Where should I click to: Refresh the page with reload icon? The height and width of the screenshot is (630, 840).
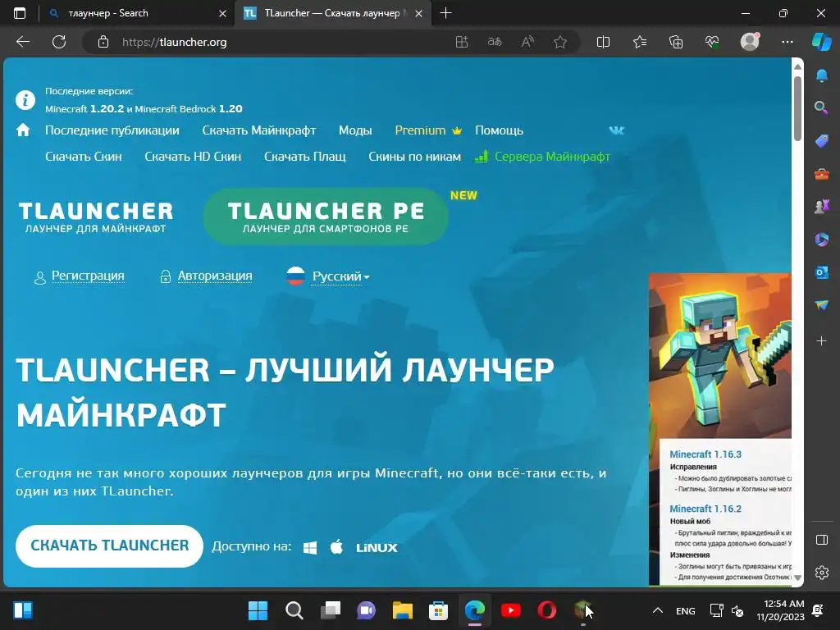pyautogui.click(x=59, y=42)
